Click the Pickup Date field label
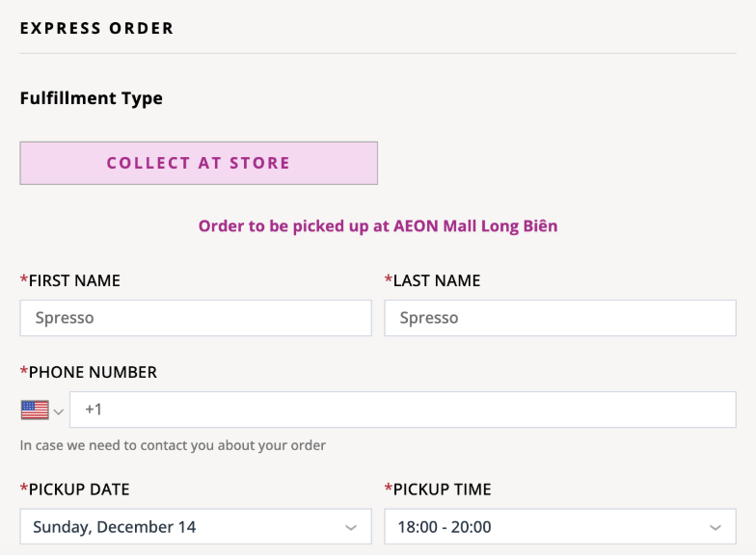 click(78, 489)
